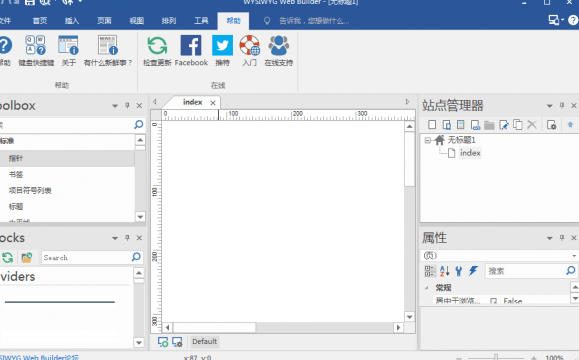Collapse the 无标题1 tree node
The height and width of the screenshot is (360, 579).
(x=427, y=140)
